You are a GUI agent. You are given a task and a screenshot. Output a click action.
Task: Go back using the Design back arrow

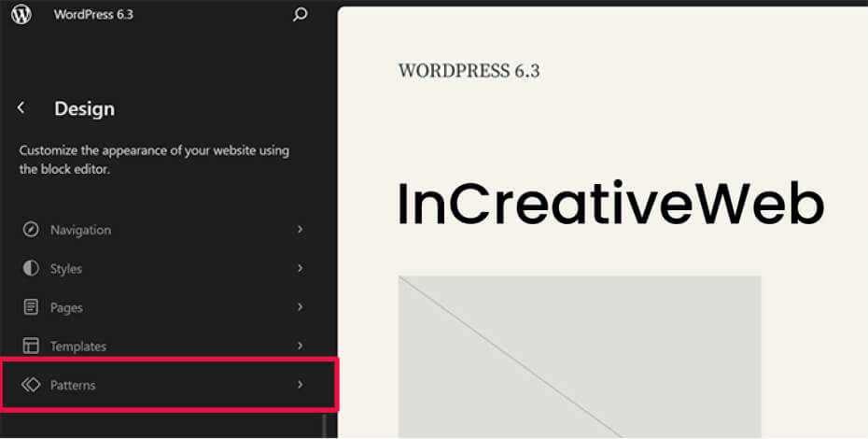[21, 107]
